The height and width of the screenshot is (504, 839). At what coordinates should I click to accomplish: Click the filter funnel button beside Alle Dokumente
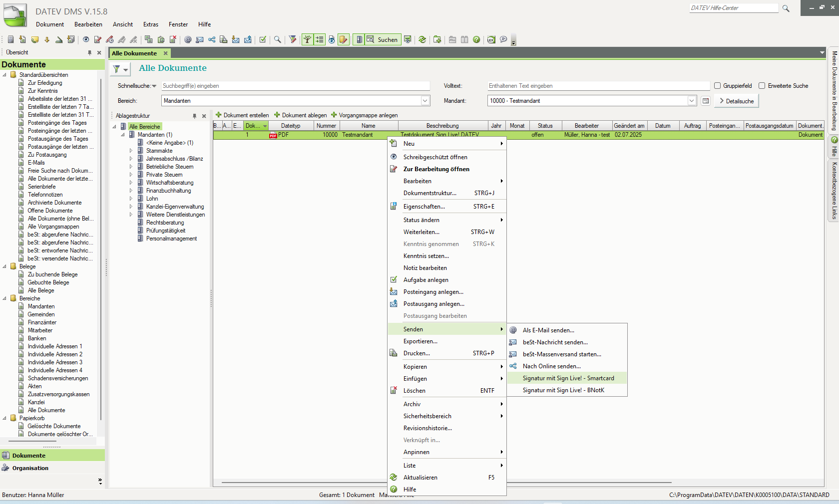120,69
